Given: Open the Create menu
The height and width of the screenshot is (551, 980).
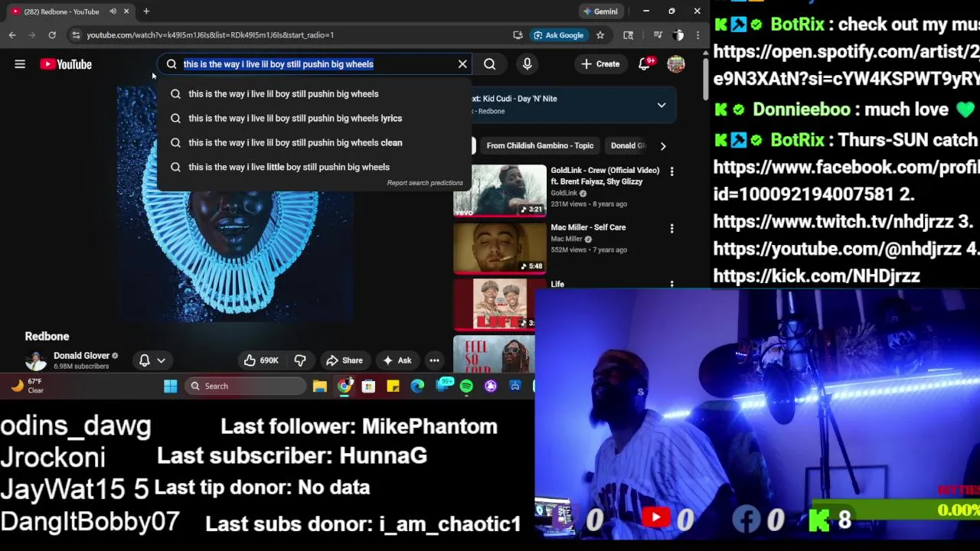Looking at the screenshot, I should pyautogui.click(x=600, y=64).
